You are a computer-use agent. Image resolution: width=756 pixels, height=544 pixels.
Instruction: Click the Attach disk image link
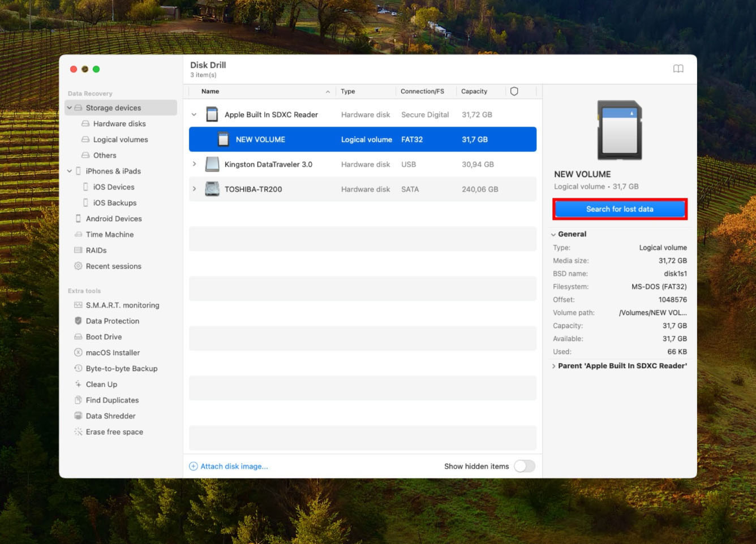click(234, 467)
